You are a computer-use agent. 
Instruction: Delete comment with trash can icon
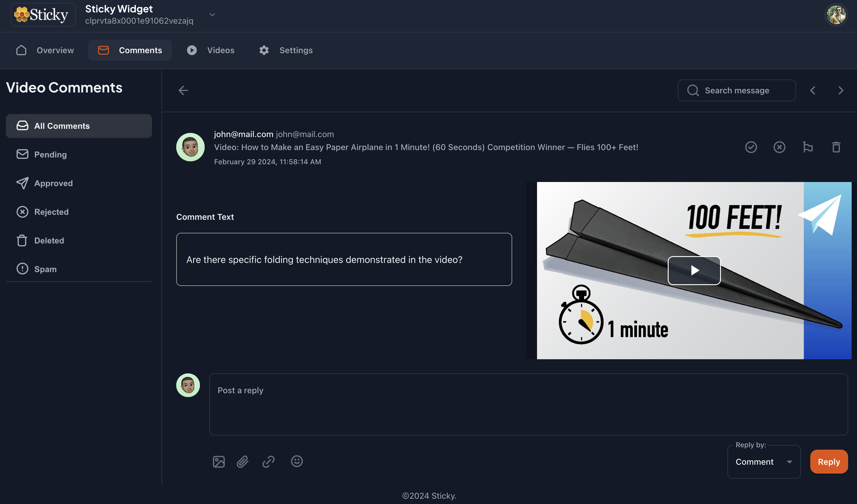pos(836,147)
